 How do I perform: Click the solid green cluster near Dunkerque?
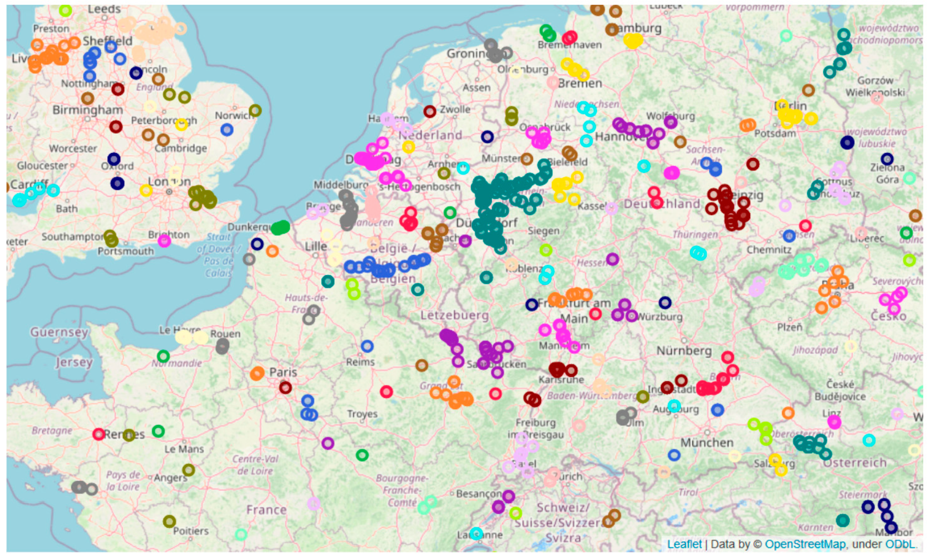pos(281,227)
